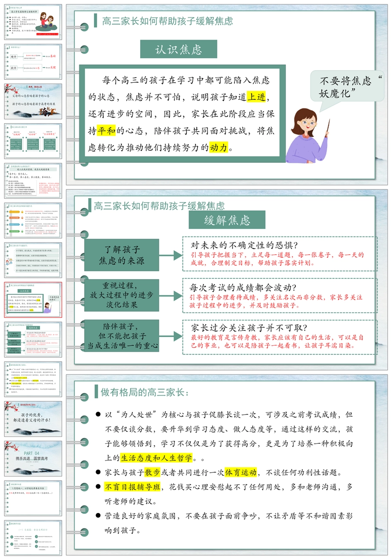
Task: Click the 做有格局的高三家长 heading
Action: [145, 392]
